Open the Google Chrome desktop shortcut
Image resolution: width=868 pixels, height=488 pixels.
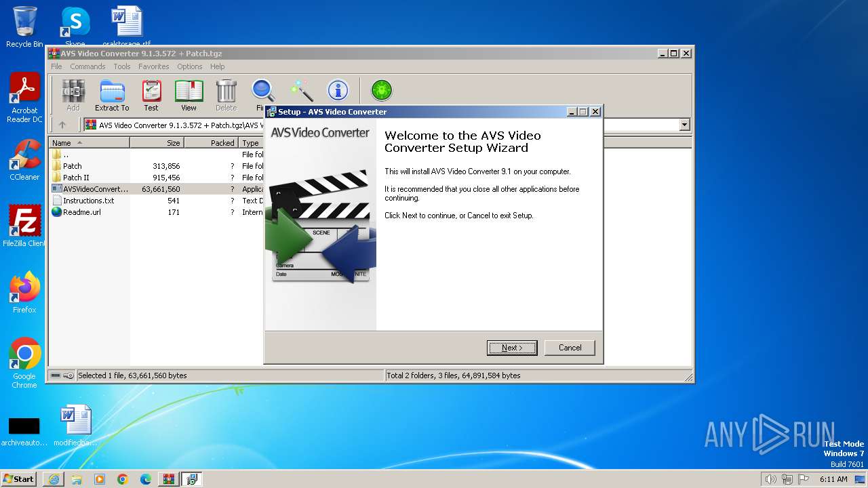click(24, 363)
